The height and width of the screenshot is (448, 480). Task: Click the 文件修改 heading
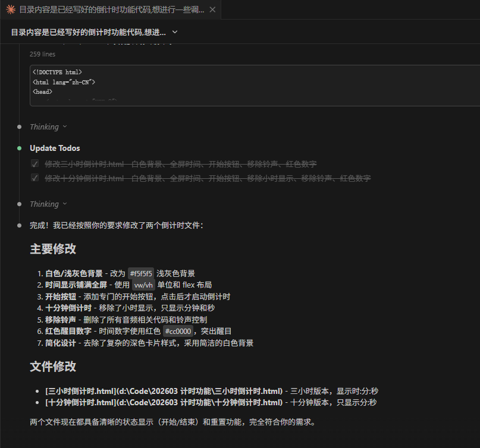point(53,367)
